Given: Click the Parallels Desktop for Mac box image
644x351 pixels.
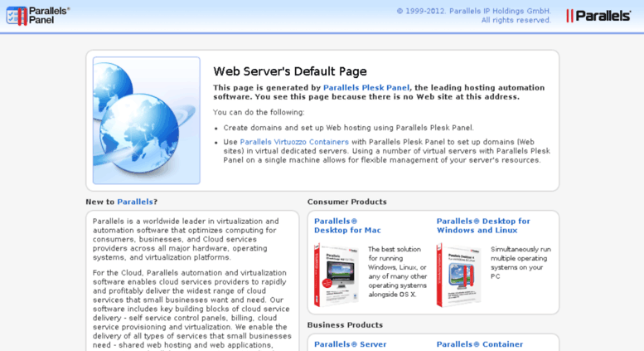Looking at the screenshot, I should point(337,275).
